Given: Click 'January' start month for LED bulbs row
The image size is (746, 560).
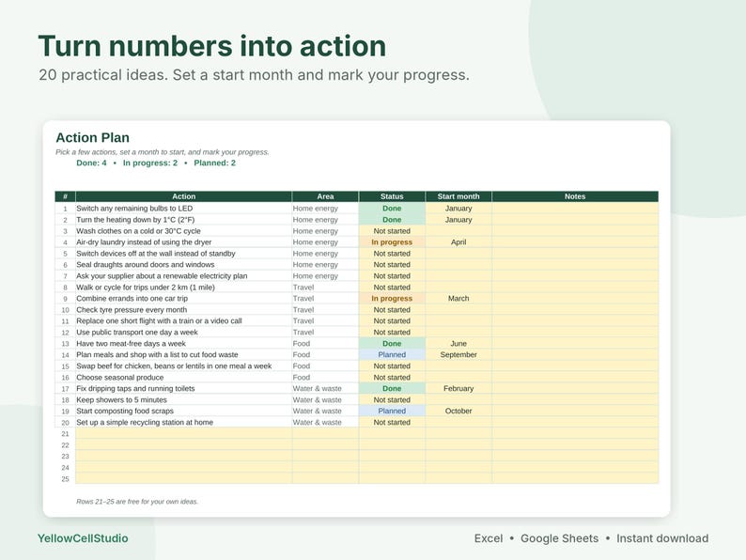Looking at the screenshot, I should click(x=458, y=209).
